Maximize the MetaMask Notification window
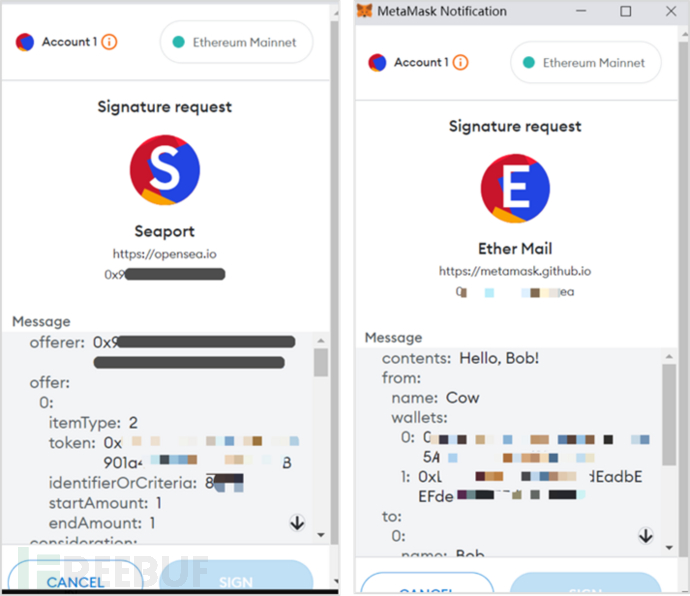Screen dimensions: 690x596 pos(625,11)
